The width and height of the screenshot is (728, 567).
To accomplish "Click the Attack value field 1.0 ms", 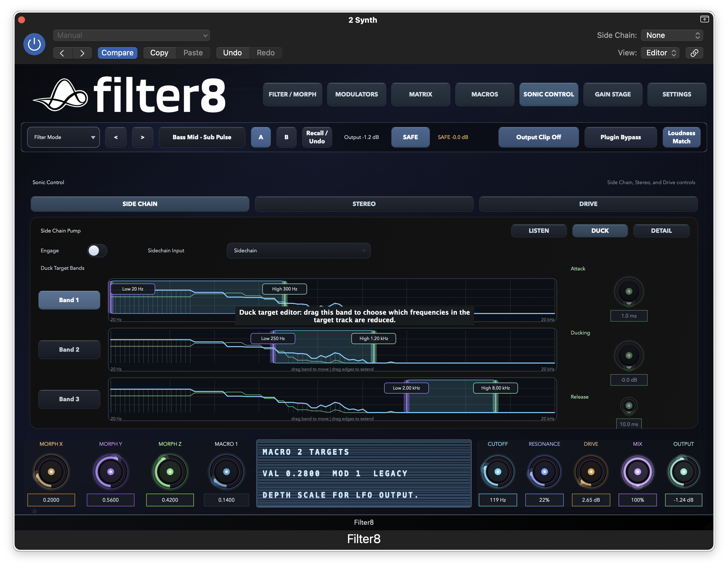I will click(x=629, y=316).
